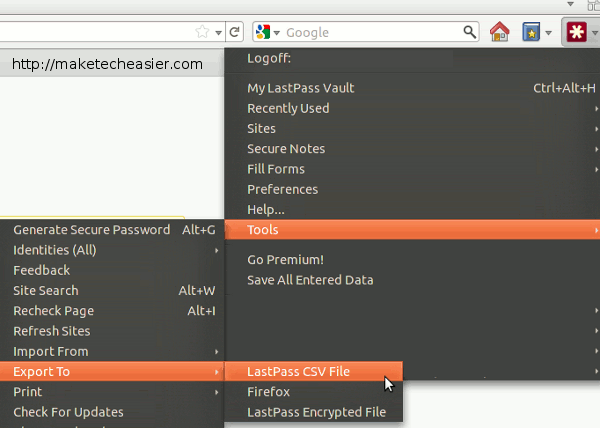Select Refresh Sites
Screen dimensions: 600x428
coord(112,331)
